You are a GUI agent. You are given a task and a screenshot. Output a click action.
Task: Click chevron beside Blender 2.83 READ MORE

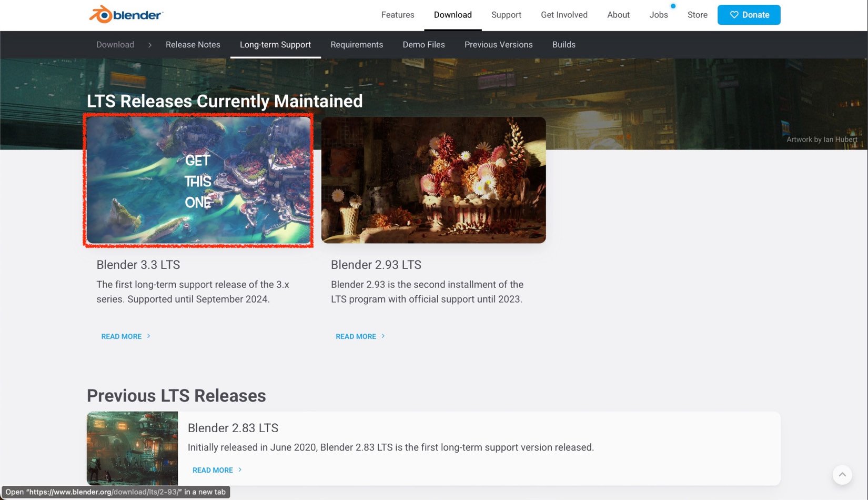pos(240,469)
